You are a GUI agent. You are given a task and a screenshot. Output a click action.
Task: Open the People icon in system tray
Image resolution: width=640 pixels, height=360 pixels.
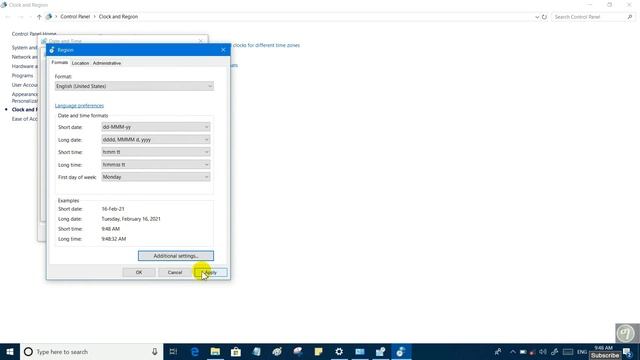point(498,351)
